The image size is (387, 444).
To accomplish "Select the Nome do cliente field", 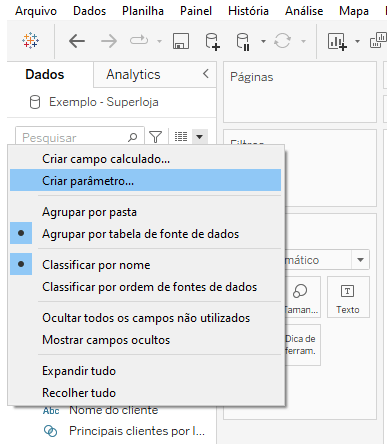I will [x=113, y=410].
